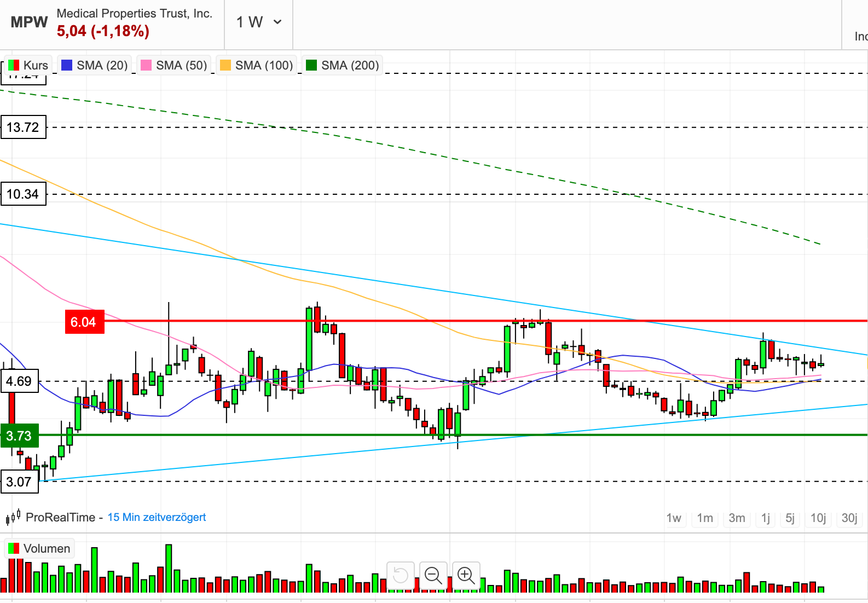Image resolution: width=868 pixels, height=603 pixels.
Task: Select the 1w time range
Action: coord(674,518)
